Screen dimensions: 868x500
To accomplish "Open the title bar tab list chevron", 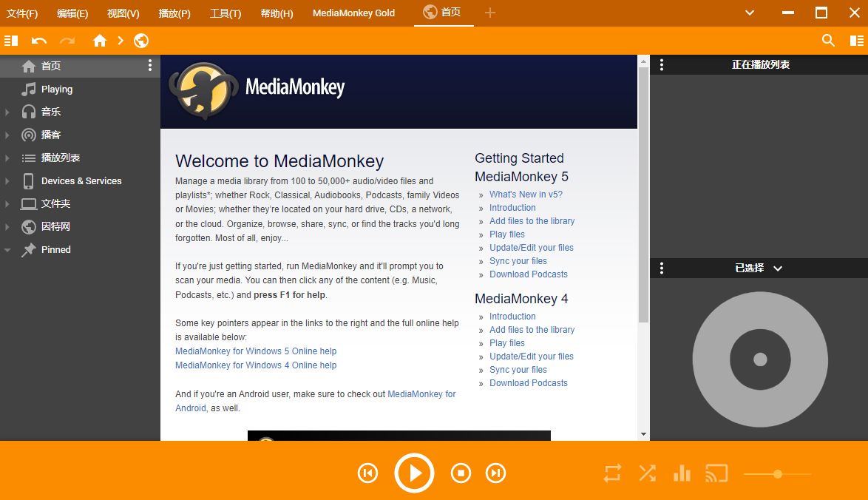I will 750,13.
